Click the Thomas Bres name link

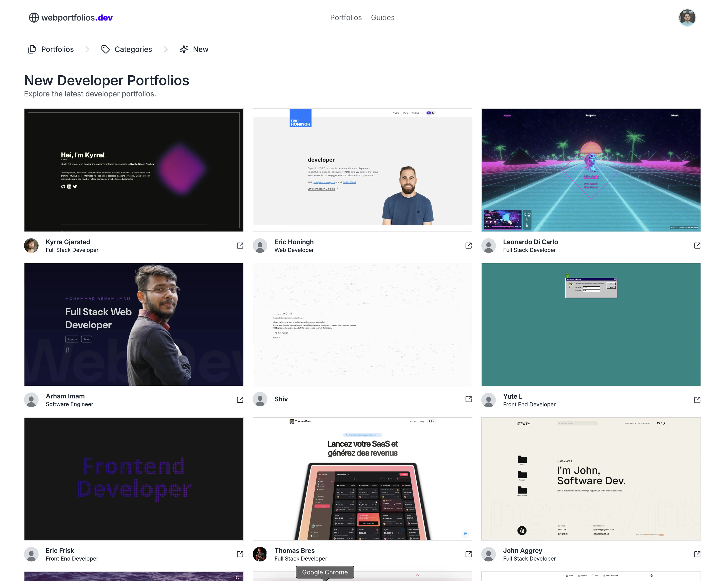coord(294,551)
